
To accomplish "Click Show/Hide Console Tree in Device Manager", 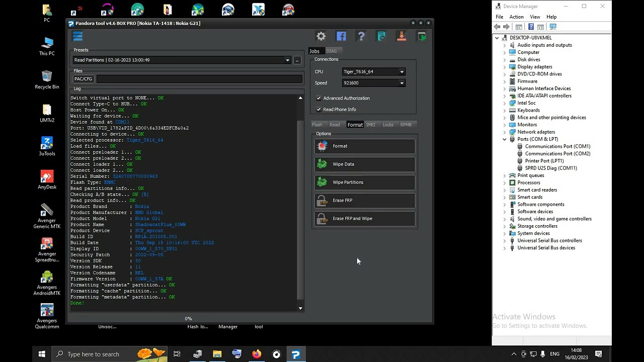I will pos(519,27).
